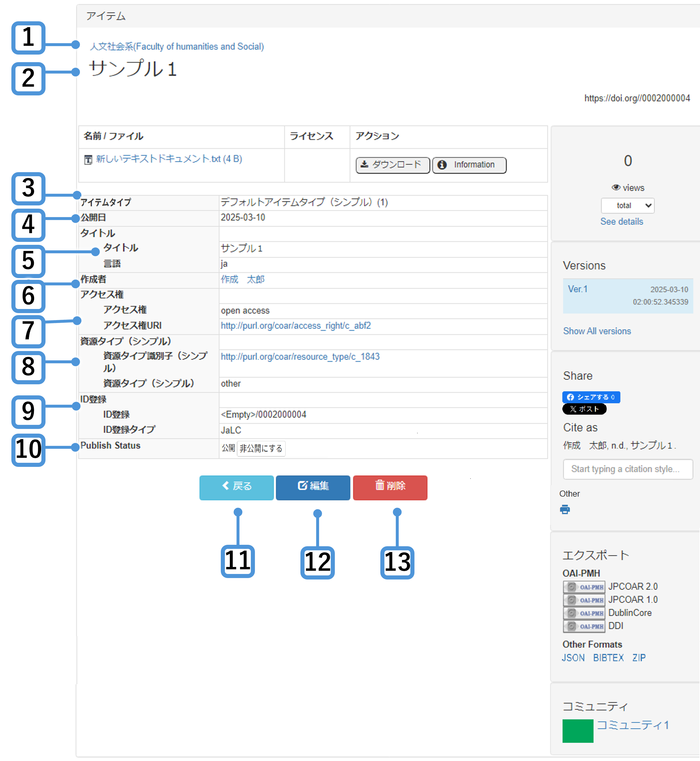Open the total views period dropdown
700x761 pixels.
point(627,205)
